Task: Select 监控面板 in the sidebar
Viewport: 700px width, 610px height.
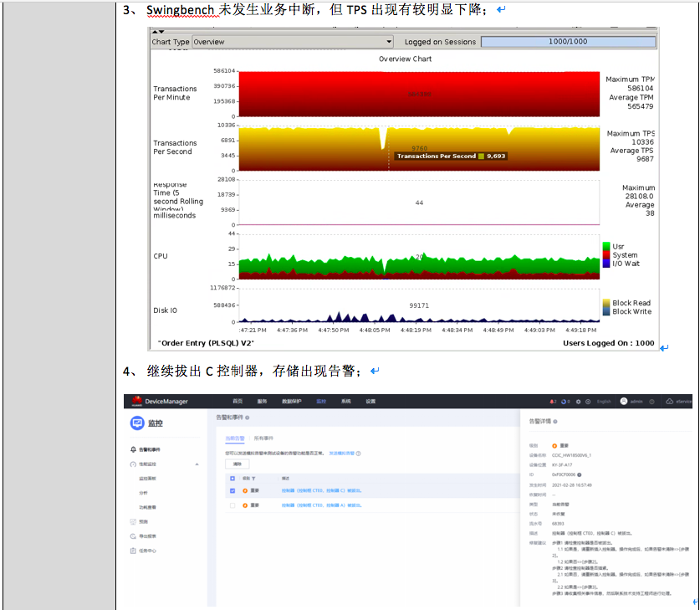Action: (x=147, y=479)
